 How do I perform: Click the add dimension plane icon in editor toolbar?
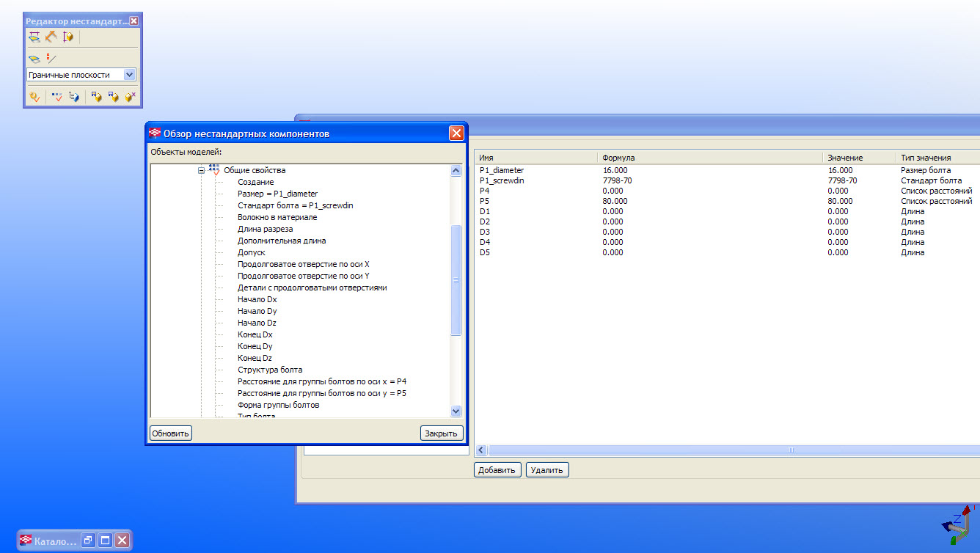pyautogui.click(x=34, y=37)
